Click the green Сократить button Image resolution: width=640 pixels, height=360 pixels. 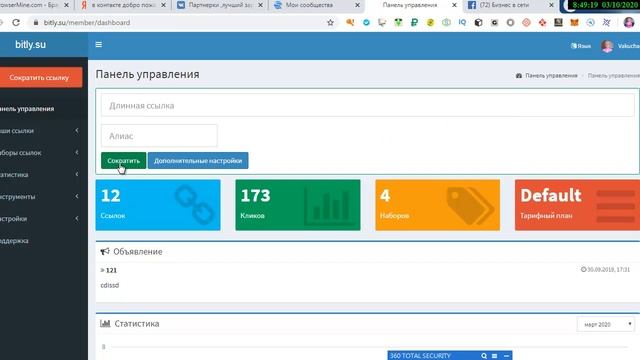pos(123,160)
